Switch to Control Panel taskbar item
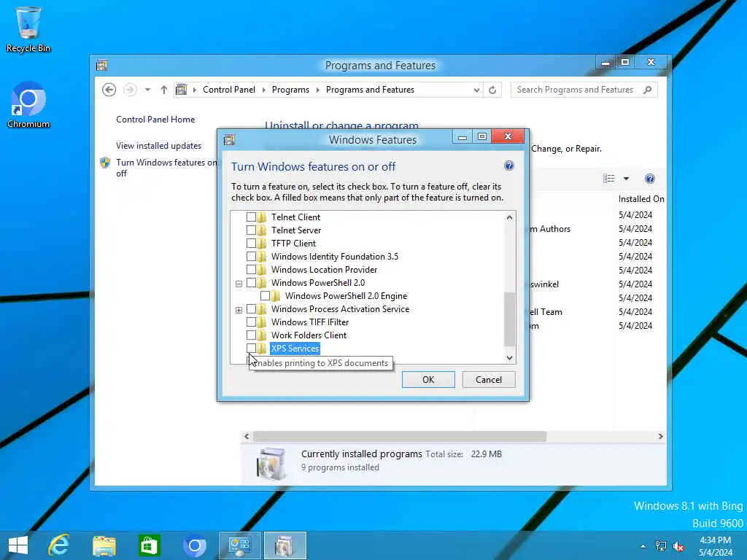747x560 pixels. point(239,545)
